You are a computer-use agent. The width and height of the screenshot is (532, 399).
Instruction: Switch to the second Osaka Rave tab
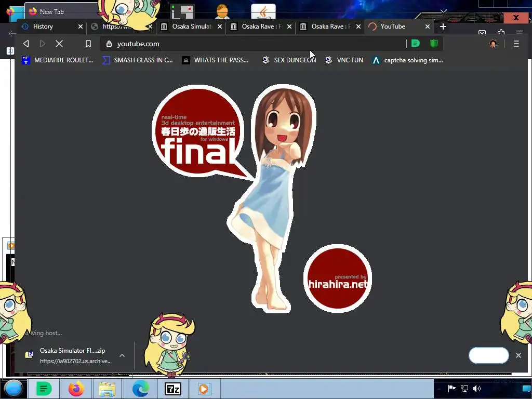pyautogui.click(x=331, y=26)
